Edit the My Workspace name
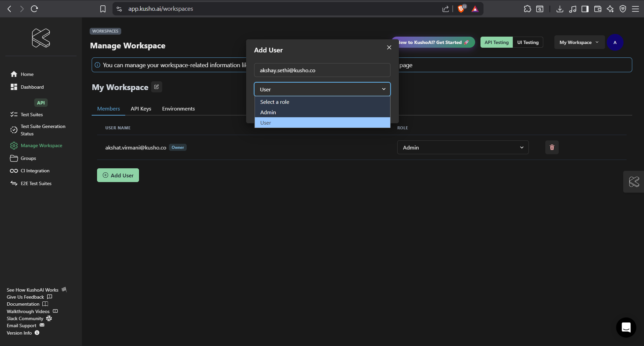This screenshot has width=644, height=346. coord(156,87)
